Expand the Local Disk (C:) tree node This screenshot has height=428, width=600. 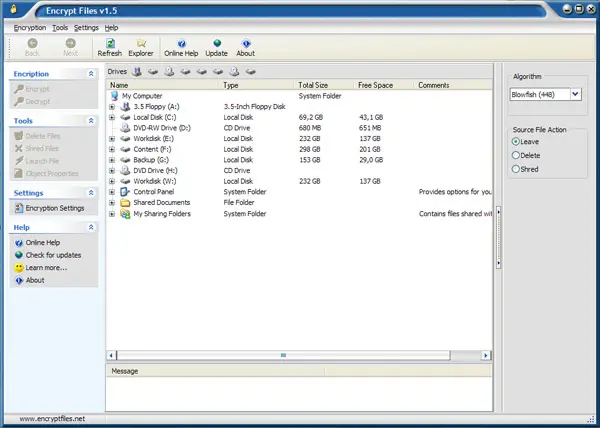point(113,118)
